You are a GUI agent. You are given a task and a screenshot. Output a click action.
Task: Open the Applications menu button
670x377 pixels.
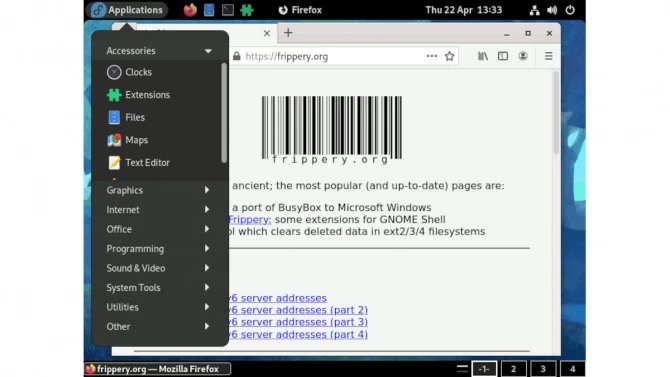pyautogui.click(x=127, y=10)
